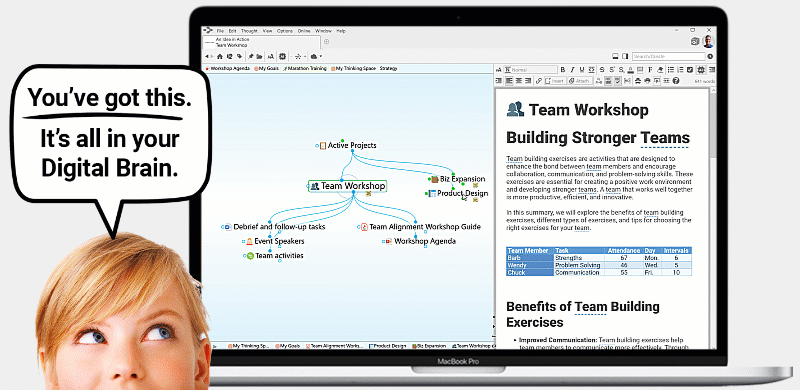The image size is (800, 390).
Task: Click the pin thought icon
Action: pos(251,56)
